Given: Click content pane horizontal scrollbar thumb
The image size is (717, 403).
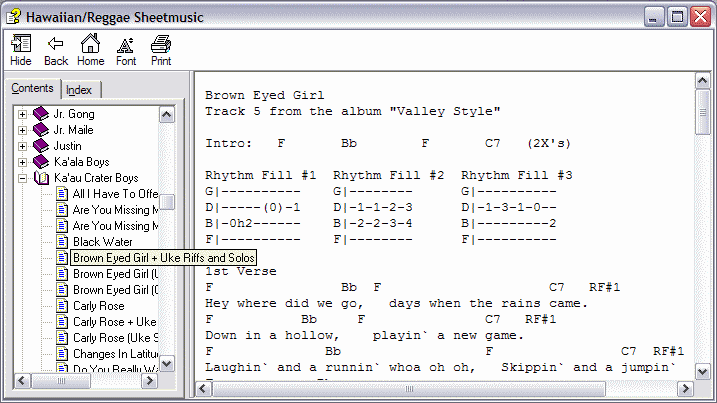Looking at the screenshot, I should click(409, 389).
